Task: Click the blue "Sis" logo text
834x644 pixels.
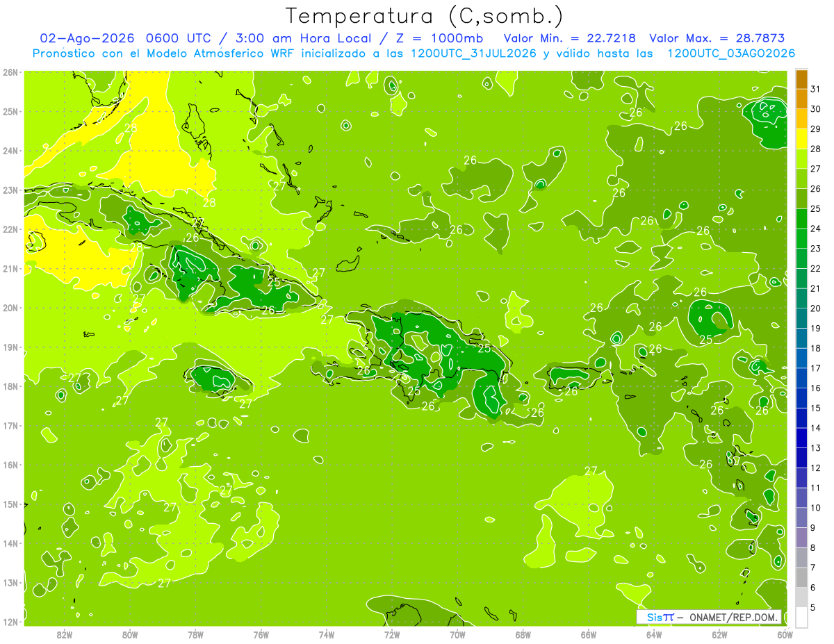Action: pos(654,617)
